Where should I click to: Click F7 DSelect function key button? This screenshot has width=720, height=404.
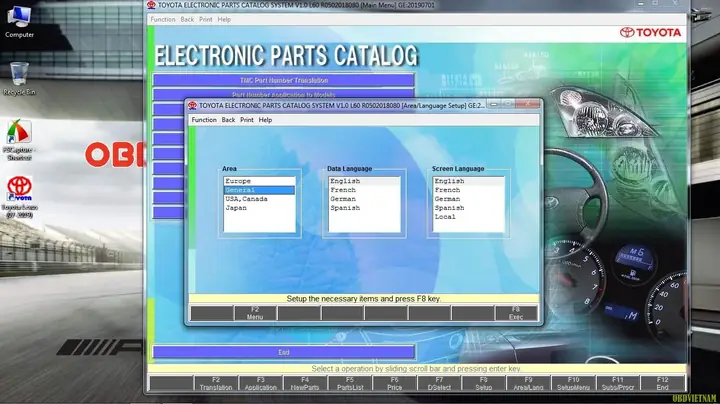439,384
